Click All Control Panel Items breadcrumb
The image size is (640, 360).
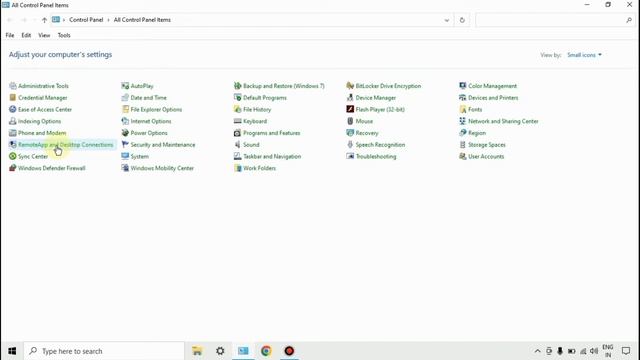click(142, 20)
